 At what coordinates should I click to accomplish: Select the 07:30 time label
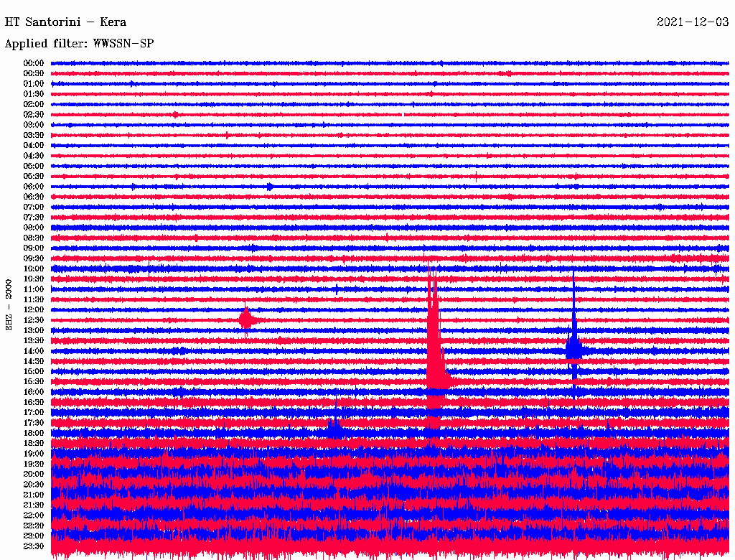point(34,218)
